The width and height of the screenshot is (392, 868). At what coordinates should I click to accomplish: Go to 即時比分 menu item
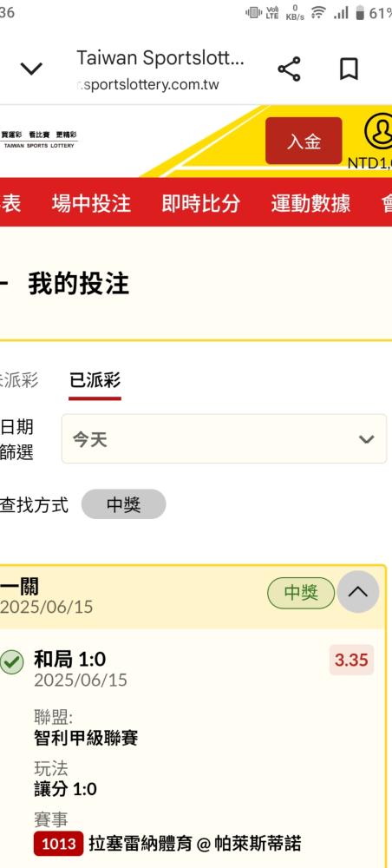(x=200, y=203)
